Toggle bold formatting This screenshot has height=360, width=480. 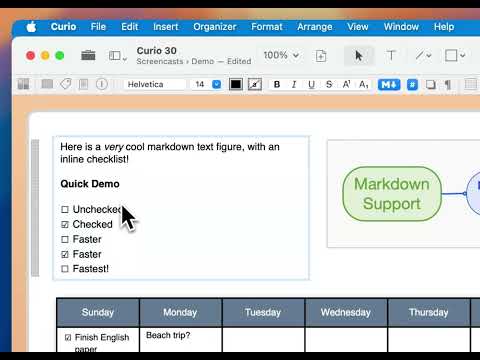277,84
